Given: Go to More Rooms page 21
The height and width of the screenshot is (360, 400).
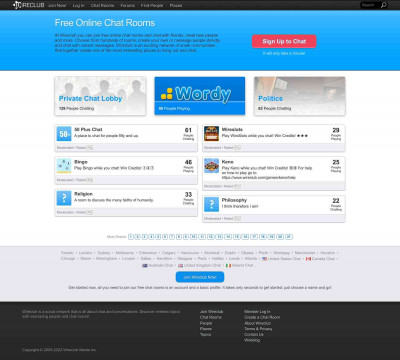Looking at the screenshot, I should coord(289,237).
